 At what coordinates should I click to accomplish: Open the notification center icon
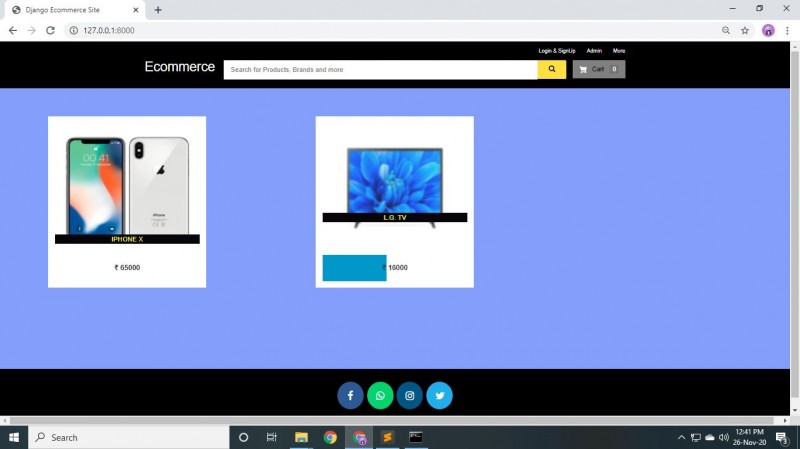point(782,437)
